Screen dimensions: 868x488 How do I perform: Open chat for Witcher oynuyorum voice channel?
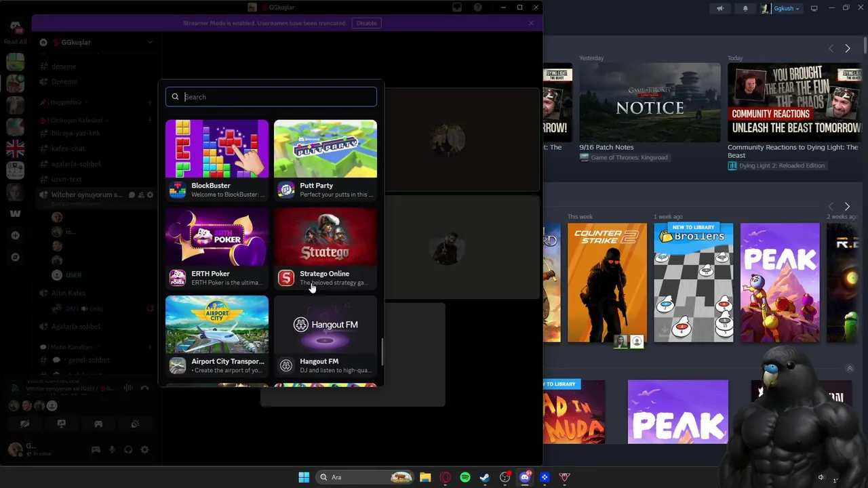(x=132, y=195)
